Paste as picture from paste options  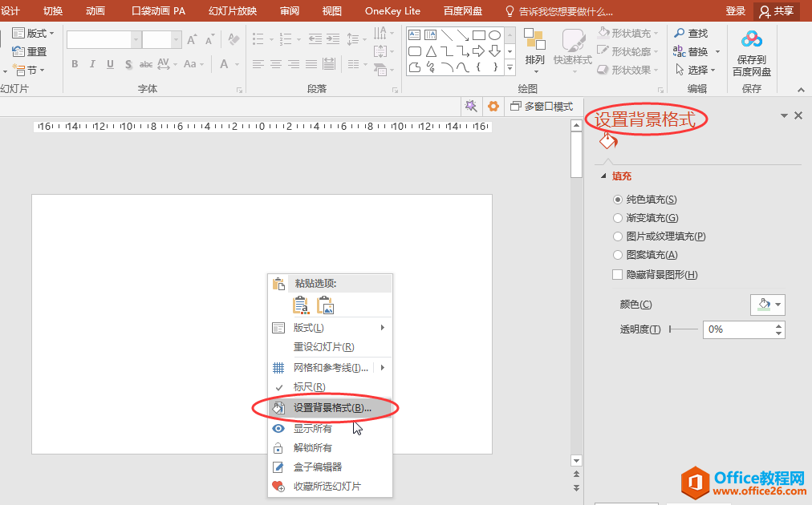(x=325, y=305)
